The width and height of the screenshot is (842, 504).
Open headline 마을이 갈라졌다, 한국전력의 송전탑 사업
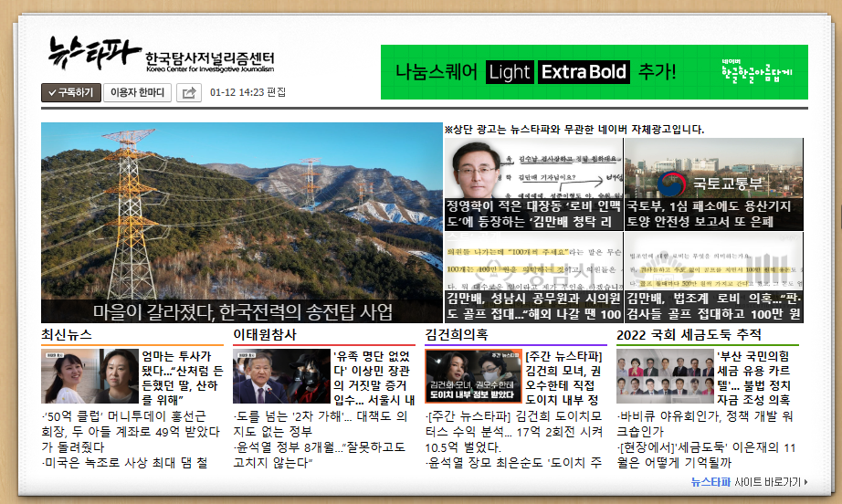(x=242, y=312)
